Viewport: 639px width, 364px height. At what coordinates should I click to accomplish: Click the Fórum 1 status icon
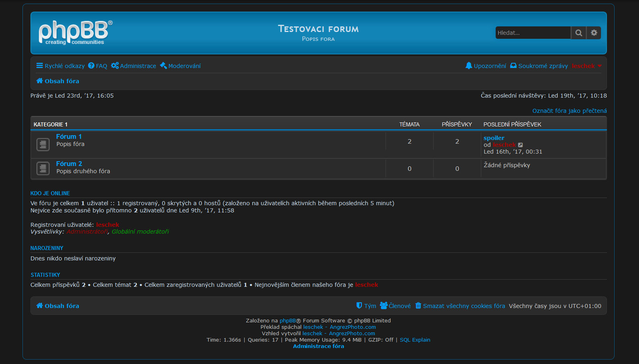(43, 144)
